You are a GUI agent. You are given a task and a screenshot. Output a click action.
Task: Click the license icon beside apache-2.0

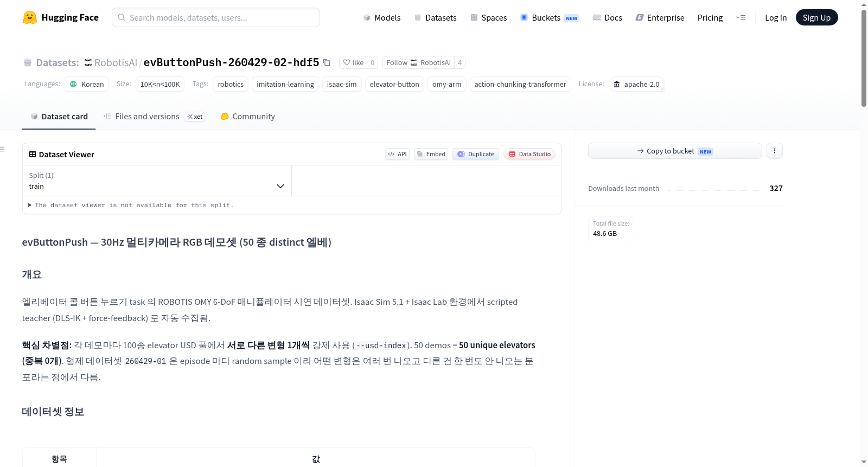617,84
